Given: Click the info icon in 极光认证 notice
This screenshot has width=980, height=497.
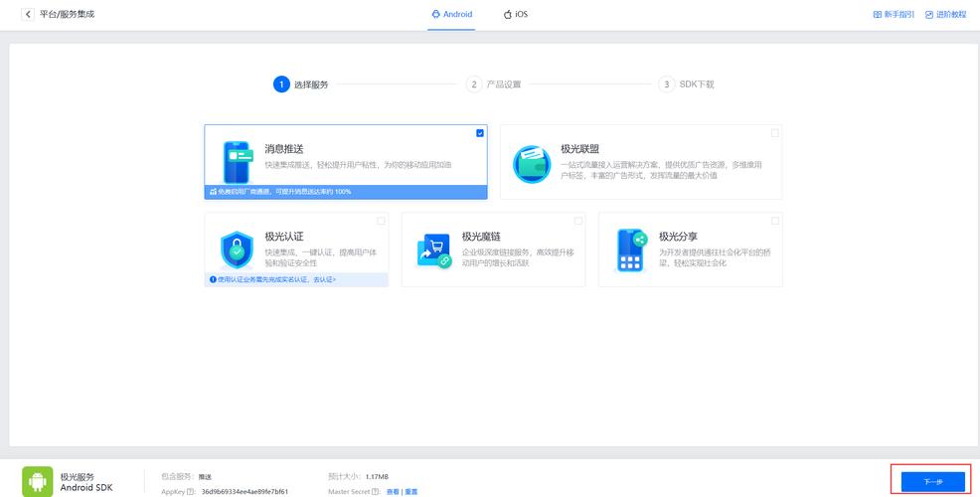Looking at the screenshot, I should [213, 279].
